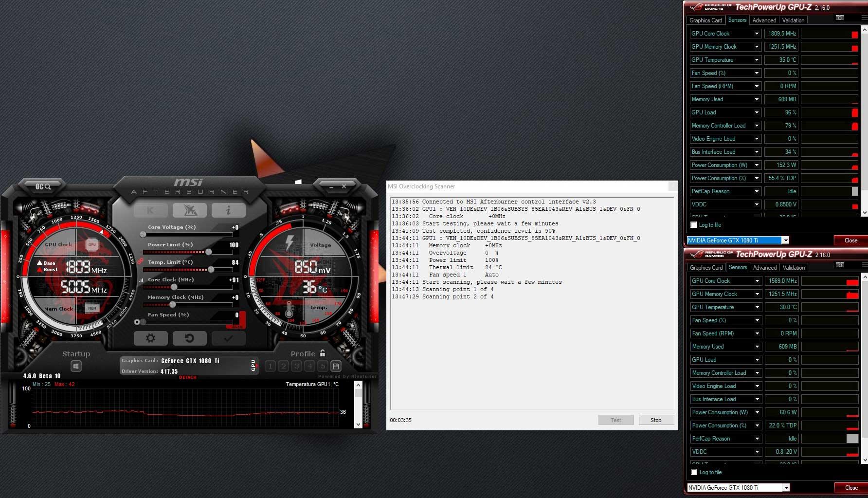
Task: Expand Power Consumption (W) dropdown in bottom GPU-Z
Action: click(x=757, y=412)
